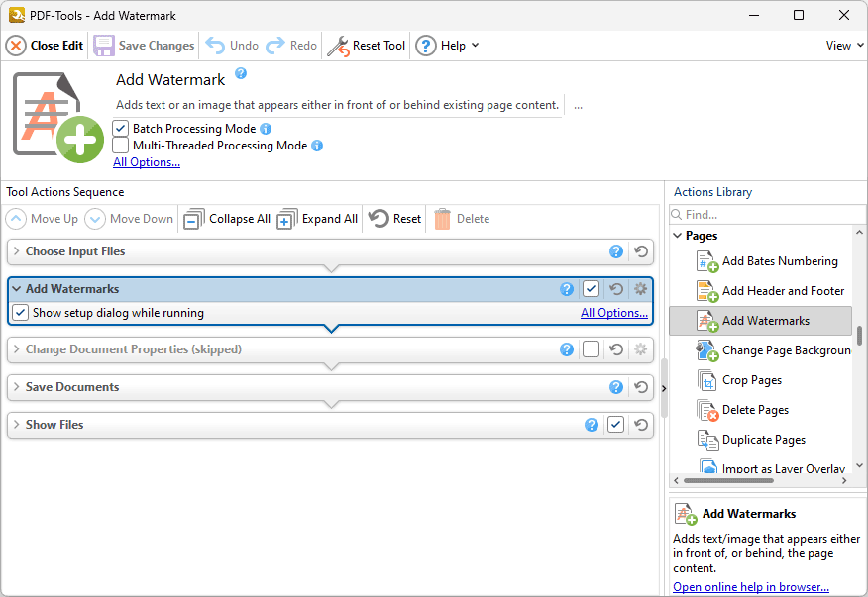Click the Undo arrow icon
This screenshot has width=868, height=597.
pyautogui.click(x=215, y=46)
